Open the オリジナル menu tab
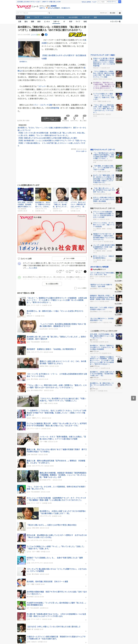 60,17
